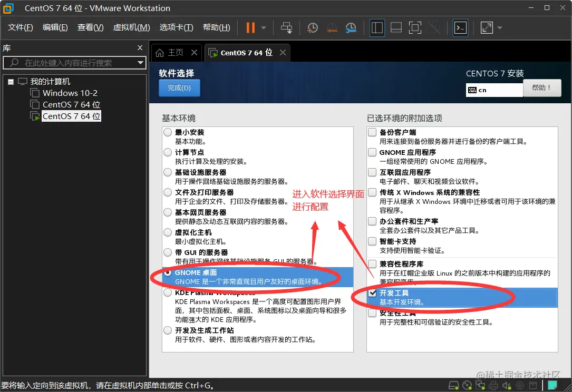
Task: Open the library search dropdown arrow
Action: click(x=140, y=63)
